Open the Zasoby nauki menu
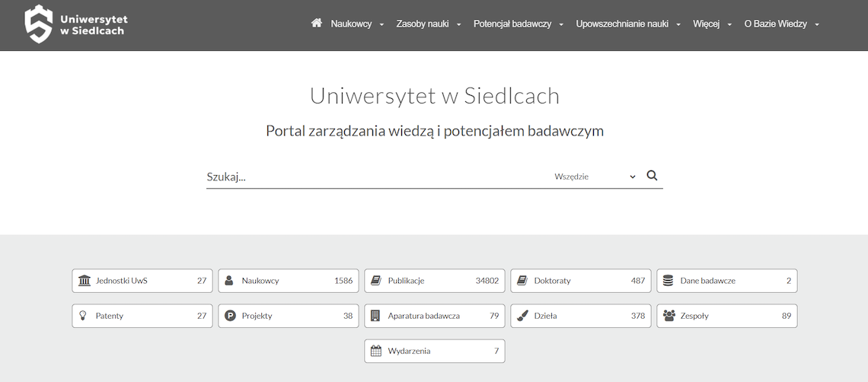This screenshot has height=382, width=868. point(423,24)
